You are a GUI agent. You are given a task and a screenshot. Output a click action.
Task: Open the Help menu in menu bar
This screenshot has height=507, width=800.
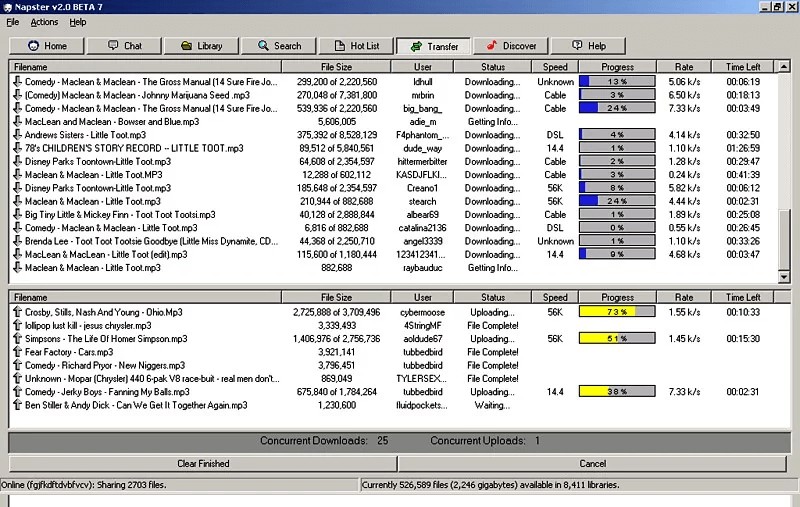78,22
